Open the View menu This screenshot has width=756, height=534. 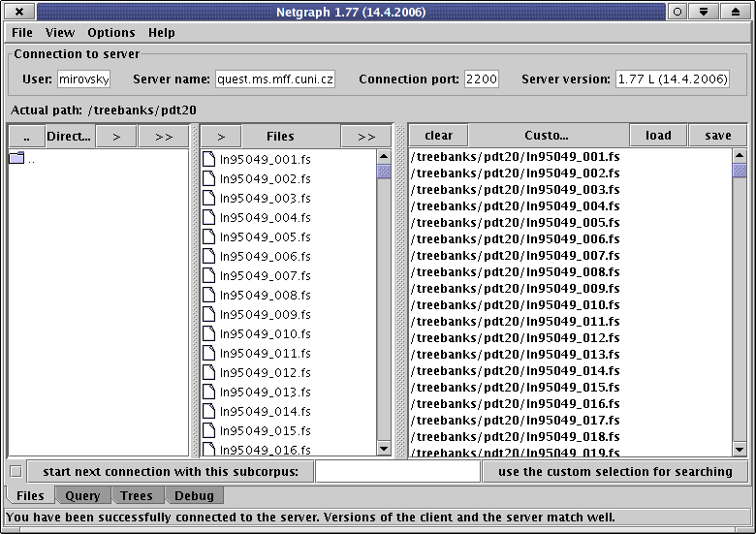(x=60, y=33)
